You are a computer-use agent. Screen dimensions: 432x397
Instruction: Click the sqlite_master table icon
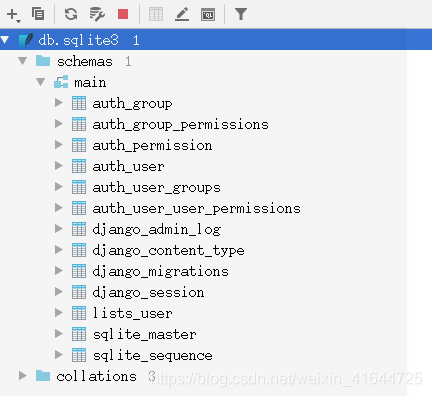pyautogui.click(x=79, y=334)
